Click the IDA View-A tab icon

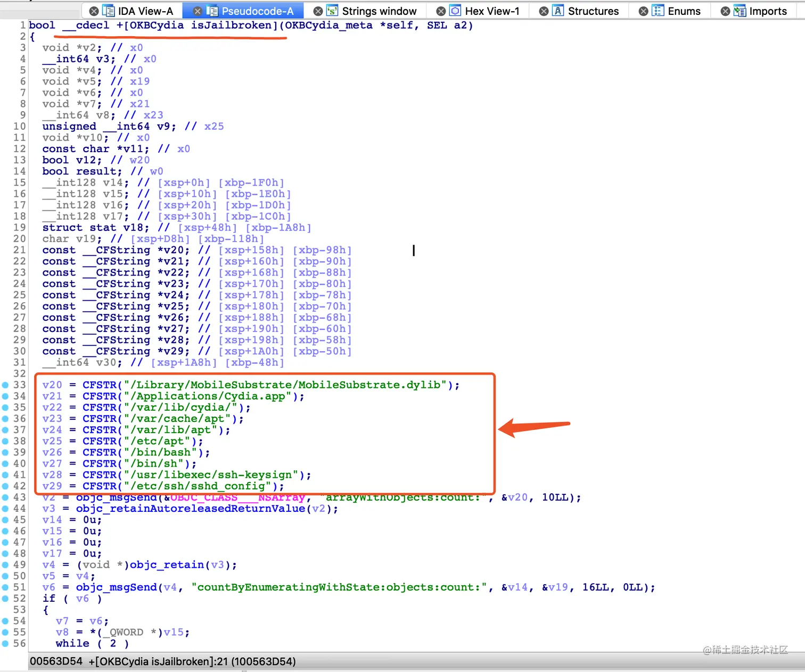(x=109, y=11)
